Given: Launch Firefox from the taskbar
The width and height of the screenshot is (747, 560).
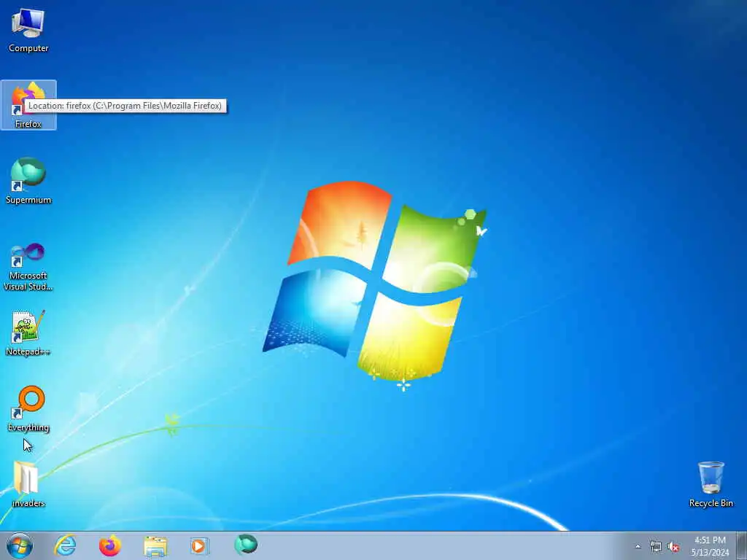Looking at the screenshot, I should coord(110,545).
